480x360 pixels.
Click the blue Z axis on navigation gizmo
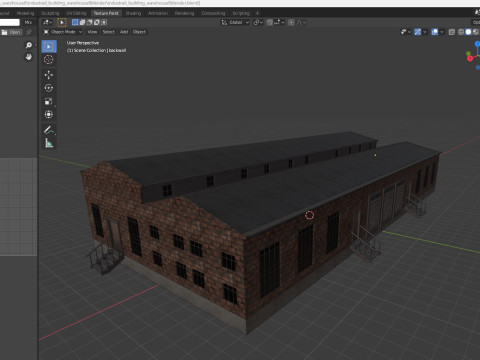point(478,44)
